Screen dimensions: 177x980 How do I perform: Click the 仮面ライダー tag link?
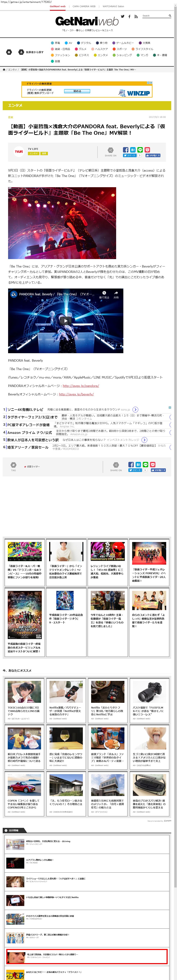click(33, 466)
